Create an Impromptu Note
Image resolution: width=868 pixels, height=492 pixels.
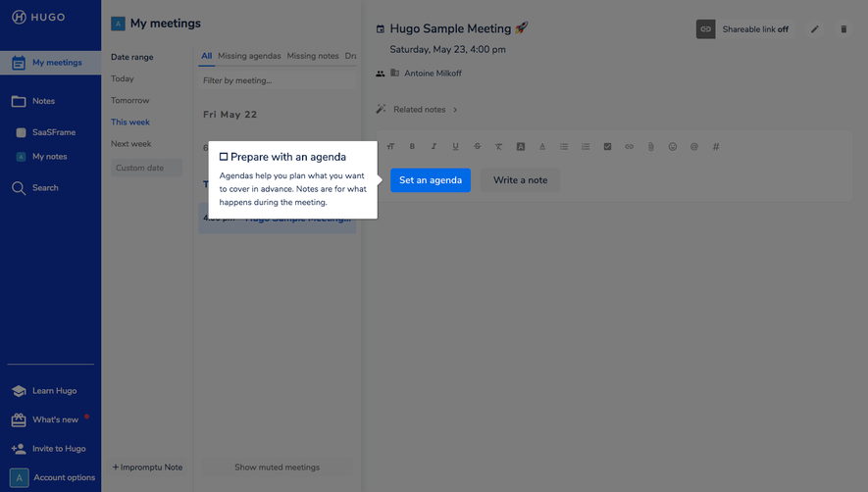pos(148,467)
